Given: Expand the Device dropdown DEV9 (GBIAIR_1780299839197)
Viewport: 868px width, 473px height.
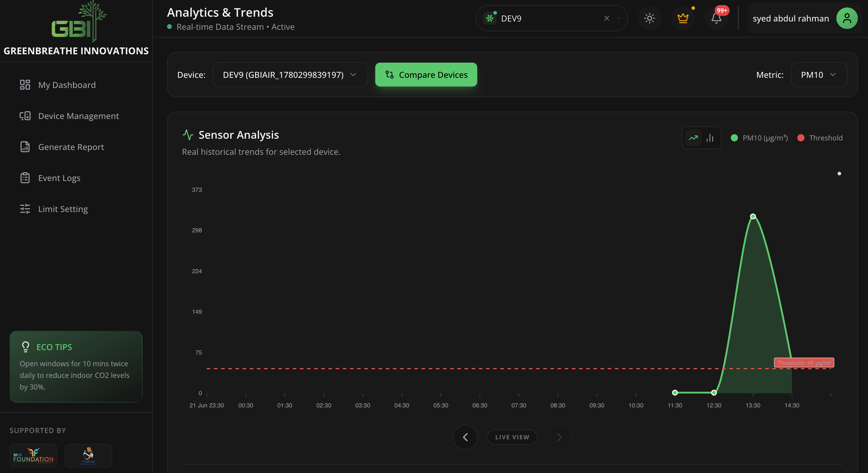Looking at the screenshot, I should coord(290,75).
